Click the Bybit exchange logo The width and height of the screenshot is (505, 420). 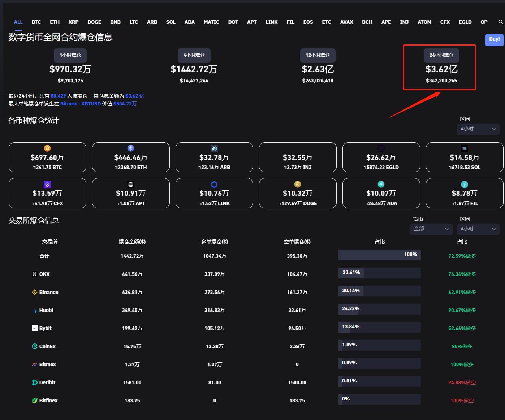[35, 328]
